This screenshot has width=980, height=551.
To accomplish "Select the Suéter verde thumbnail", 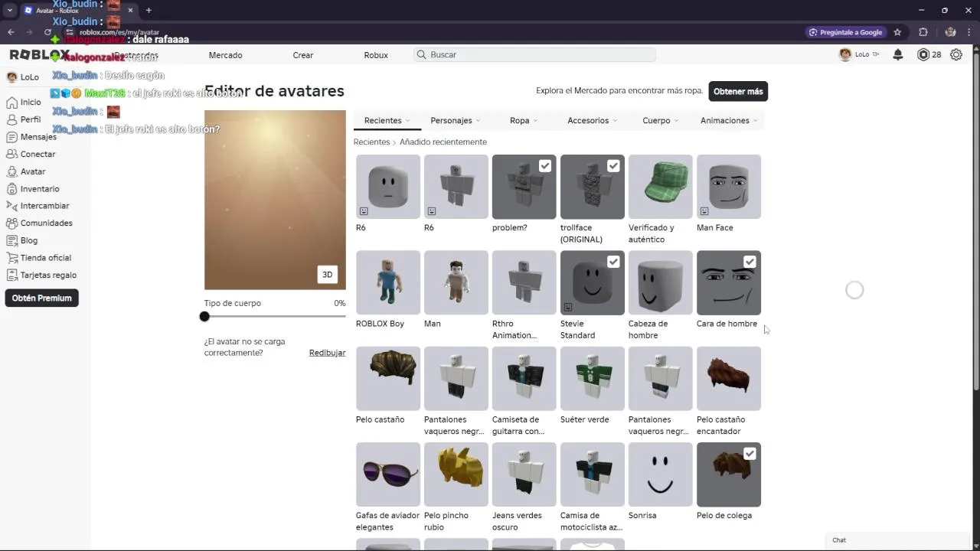I will pyautogui.click(x=592, y=379).
